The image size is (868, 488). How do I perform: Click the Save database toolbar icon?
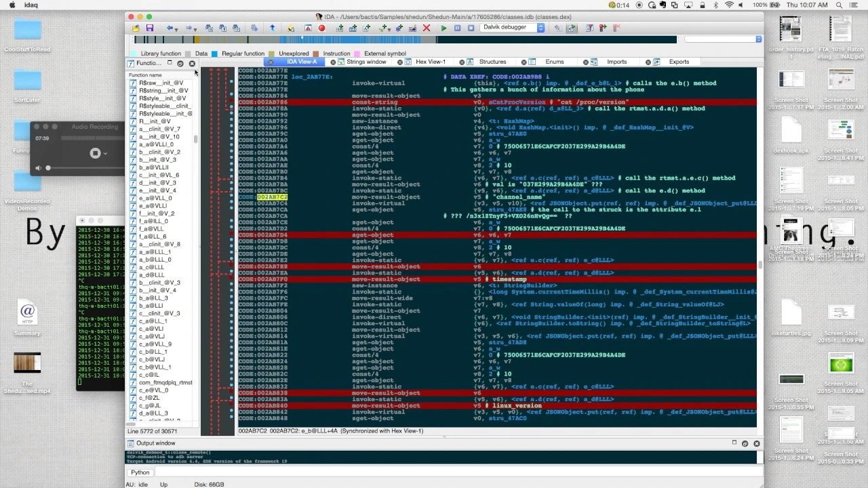150,28
